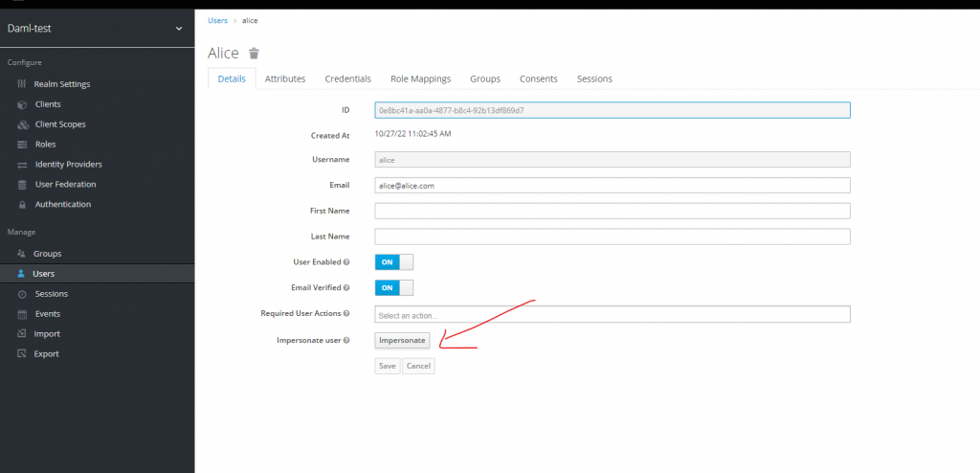Screen dimensions: 980x473
Task: Click the Client Scopes icon
Action: pyautogui.click(x=23, y=124)
